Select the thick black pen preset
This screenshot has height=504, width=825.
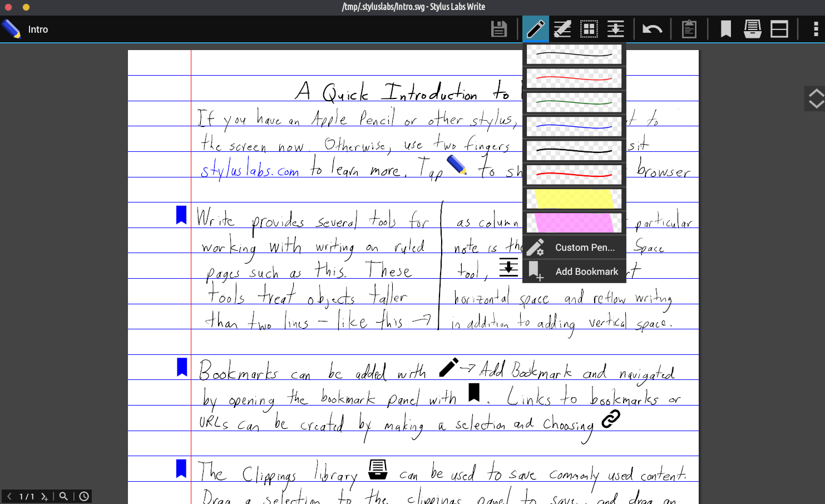coord(574,150)
